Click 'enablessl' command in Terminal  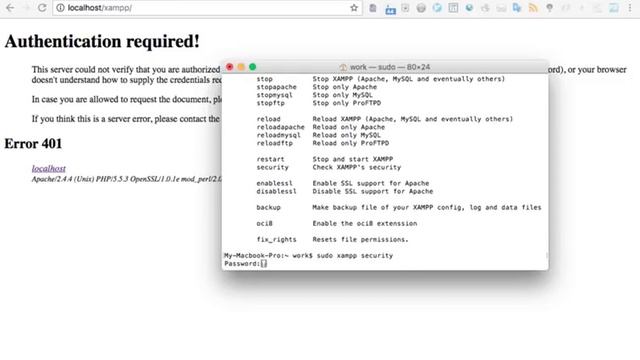274,183
